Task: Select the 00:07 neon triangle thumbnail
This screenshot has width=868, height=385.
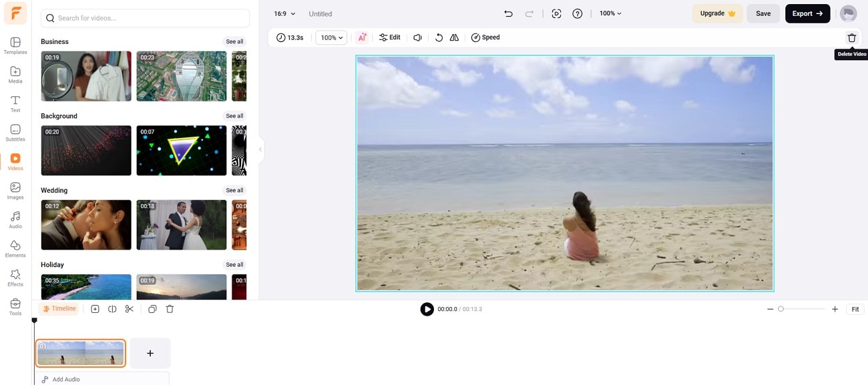Action: click(x=182, y=151)
